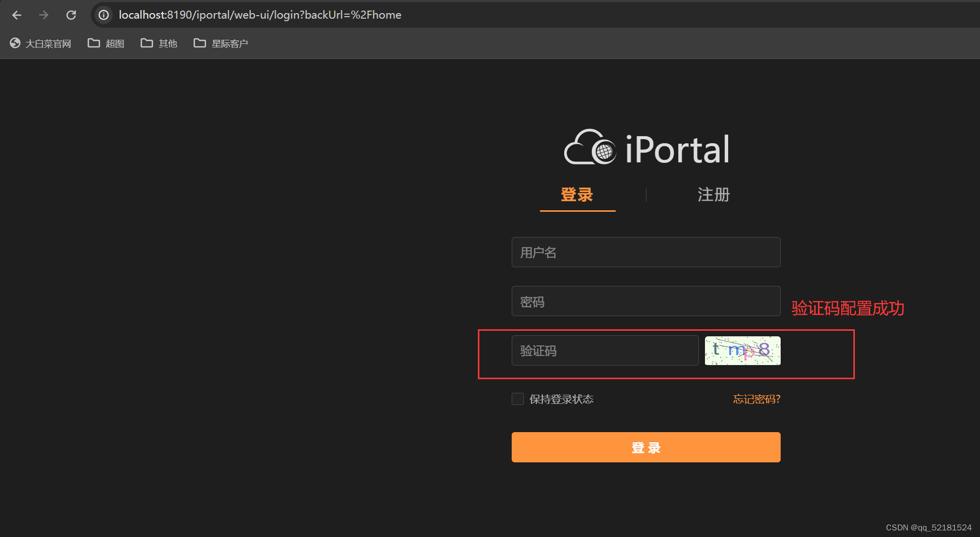
Task: Open the 大白菜官网 bookmark globe icon
Action: [x=15, y=43]
